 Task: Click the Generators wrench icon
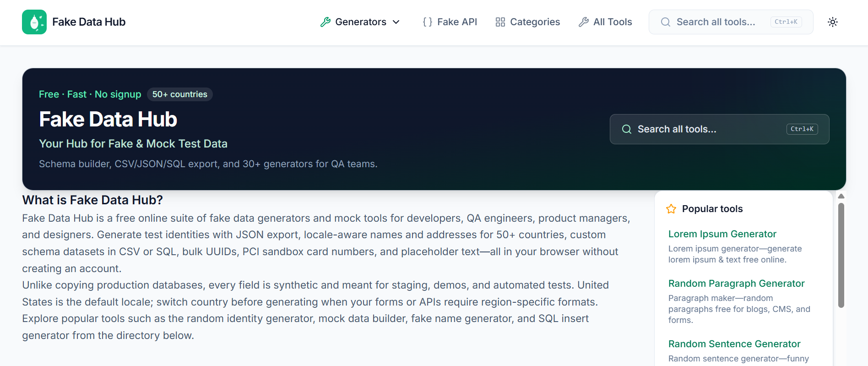click(325, 22)
